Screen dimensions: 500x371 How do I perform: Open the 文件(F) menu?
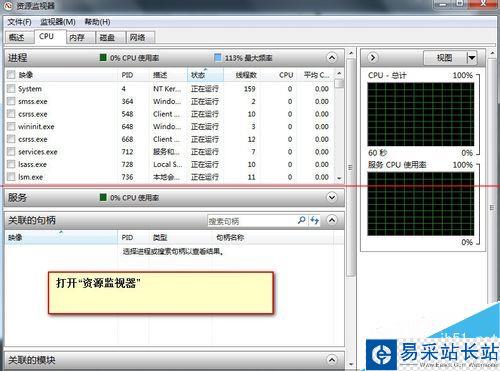point(19,22)
